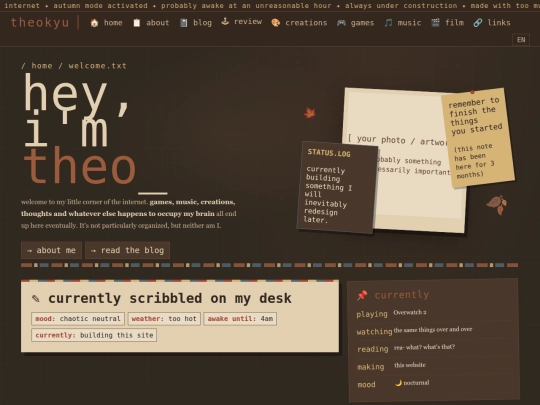Click the weather: too hot tag
The image size is (540, 405).
click(164, 319)
